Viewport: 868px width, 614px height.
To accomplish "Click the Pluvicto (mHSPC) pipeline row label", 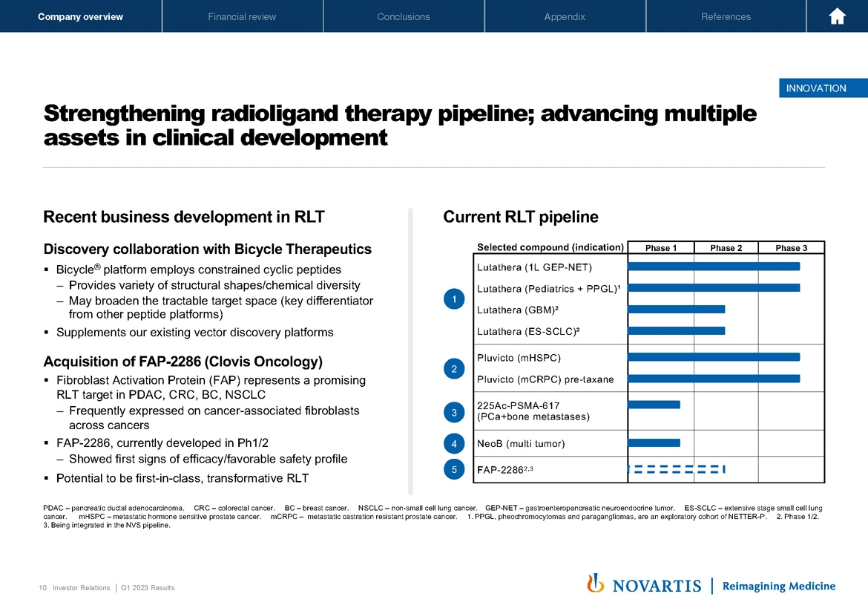I will (518, 358).
